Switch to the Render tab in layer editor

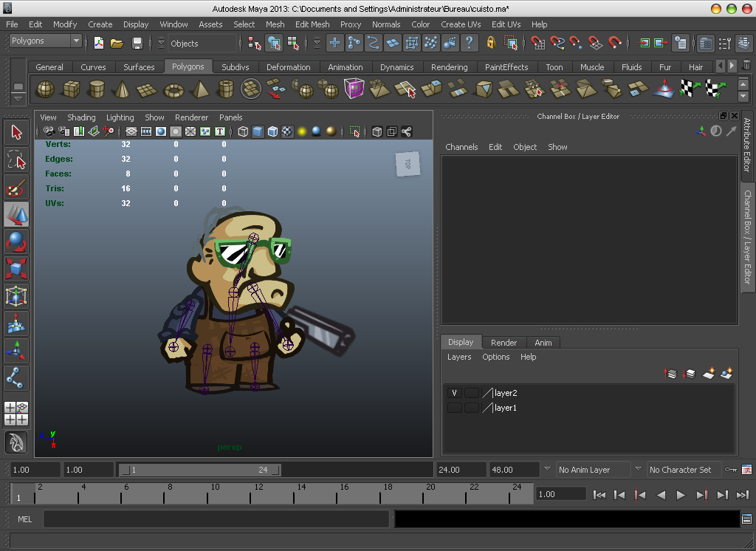504,342
